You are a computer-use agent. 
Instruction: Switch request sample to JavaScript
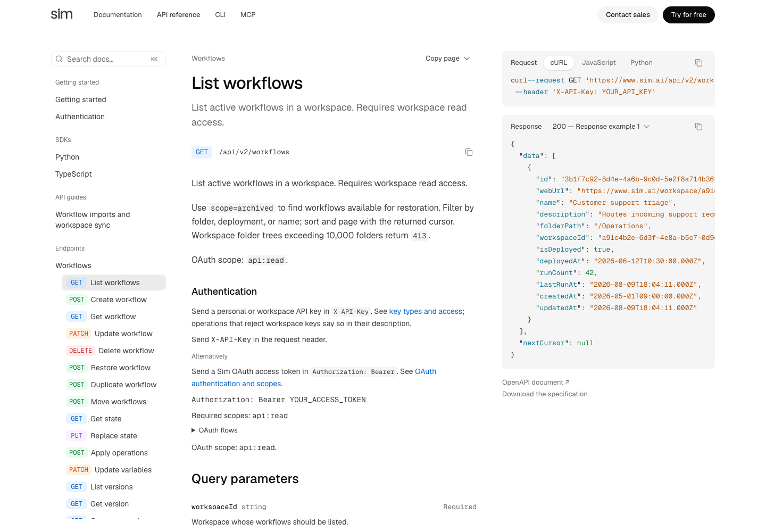point(599,63)
